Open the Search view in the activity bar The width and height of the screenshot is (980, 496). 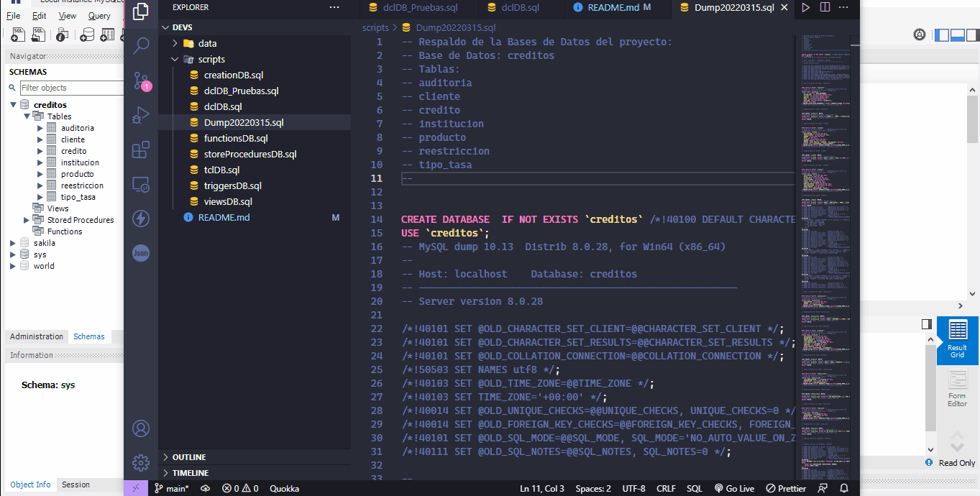tap(140, 44)
